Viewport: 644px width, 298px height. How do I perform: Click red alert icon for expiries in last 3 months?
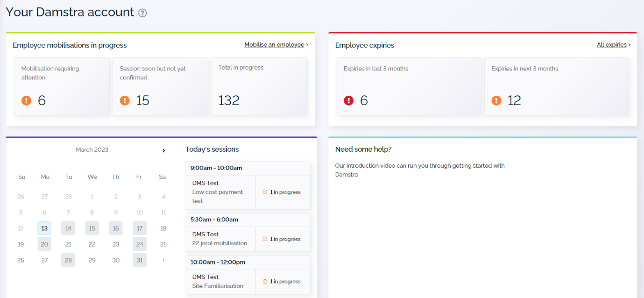pyautogui.click(x=348, y=100)
